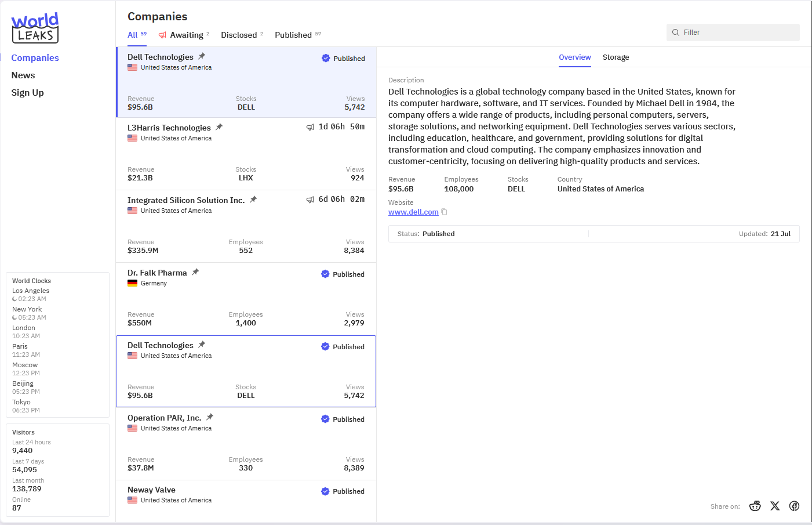Share on X (Twitter)
Image resolution: width=812 pixels, height=525 pixels.
775,506
